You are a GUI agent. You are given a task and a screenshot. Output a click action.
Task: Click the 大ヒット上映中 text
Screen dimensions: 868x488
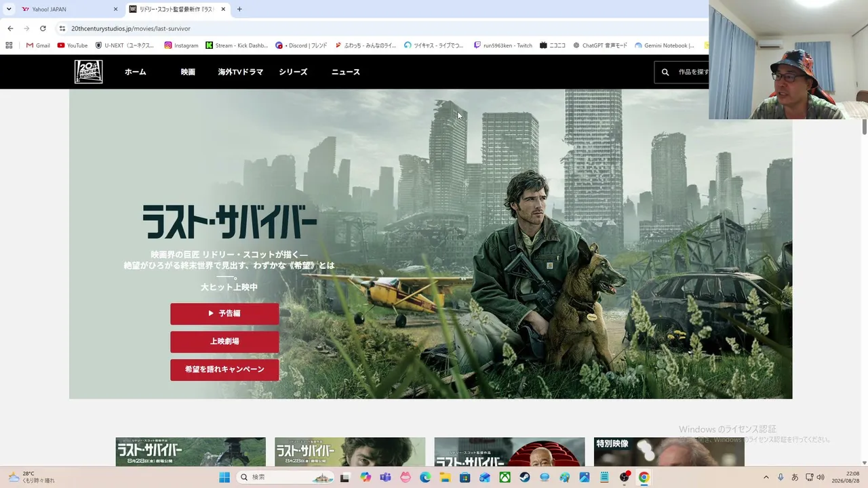229,287
